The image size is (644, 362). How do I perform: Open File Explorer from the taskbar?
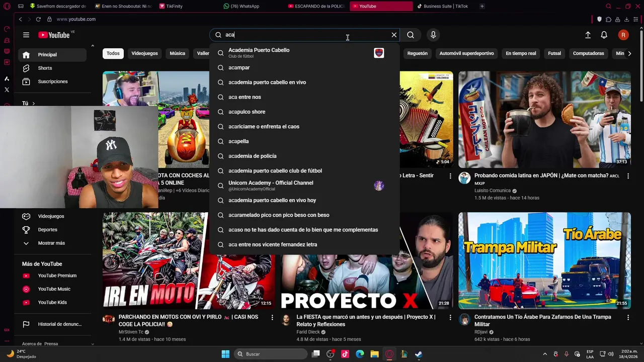coord(374,354)
